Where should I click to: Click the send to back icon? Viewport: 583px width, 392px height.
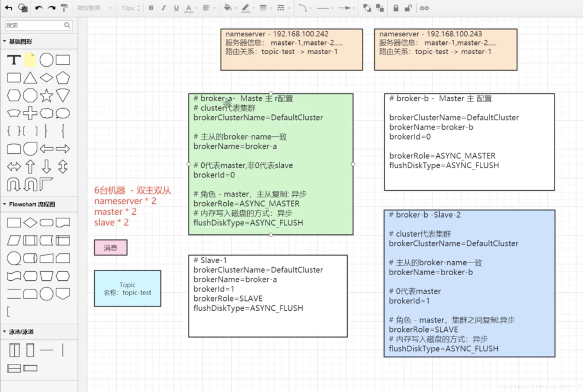pyautogui.click(x=380, y=8)
